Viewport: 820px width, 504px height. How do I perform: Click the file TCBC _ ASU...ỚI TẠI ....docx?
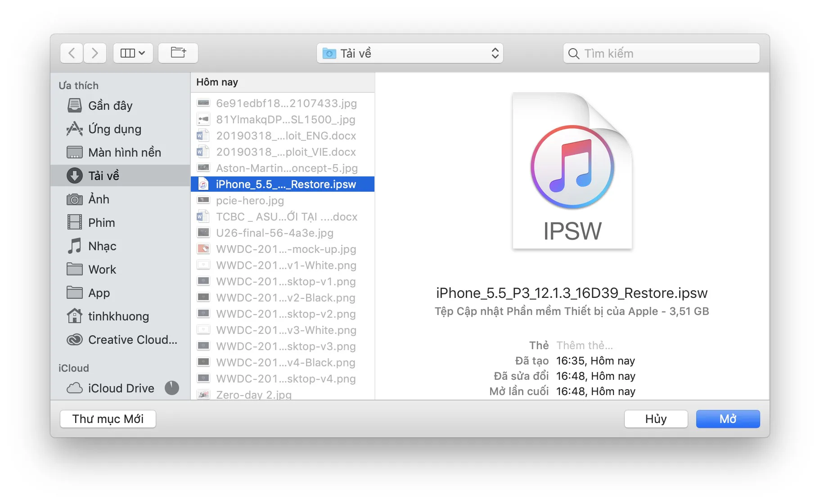[x=283, y=216]
